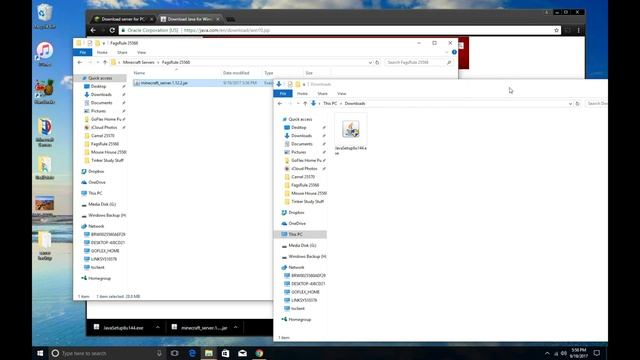Viewport: 640px width, 360px height.
Task: Click Search FagsRule 25568 search box
Action: pyautogui.click(x=419, y=62)
